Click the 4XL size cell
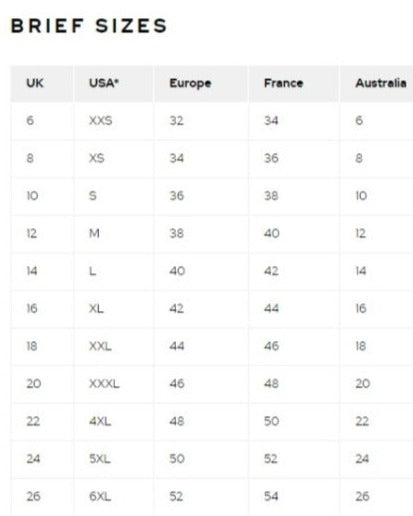The height and width of the screenshot is (516, 413). pyautogui.click(x=100, y=421)
